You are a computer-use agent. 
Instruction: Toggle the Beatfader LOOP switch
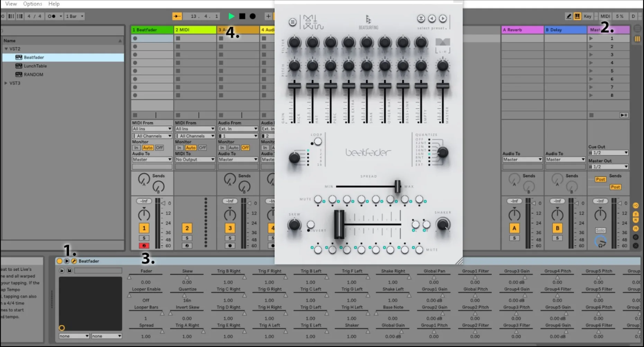[317, 141]
